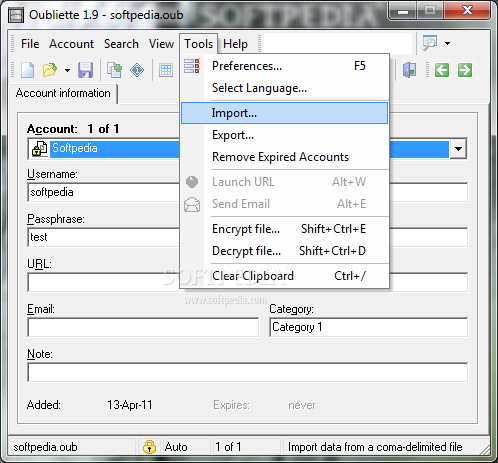This screenshot has height=463, width=498.
Task: Select Export... in the Tools menu
Action: coord(285,135)
